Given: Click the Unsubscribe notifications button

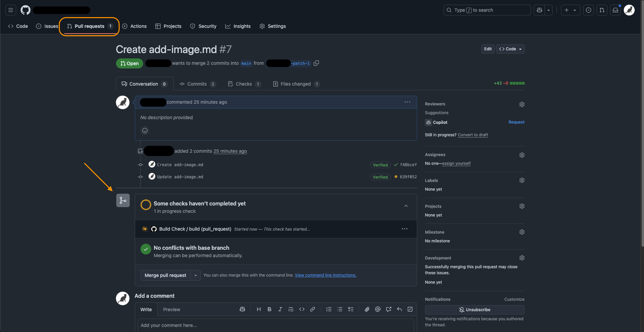Looking at the screenshot, I should tap(475, 310).
